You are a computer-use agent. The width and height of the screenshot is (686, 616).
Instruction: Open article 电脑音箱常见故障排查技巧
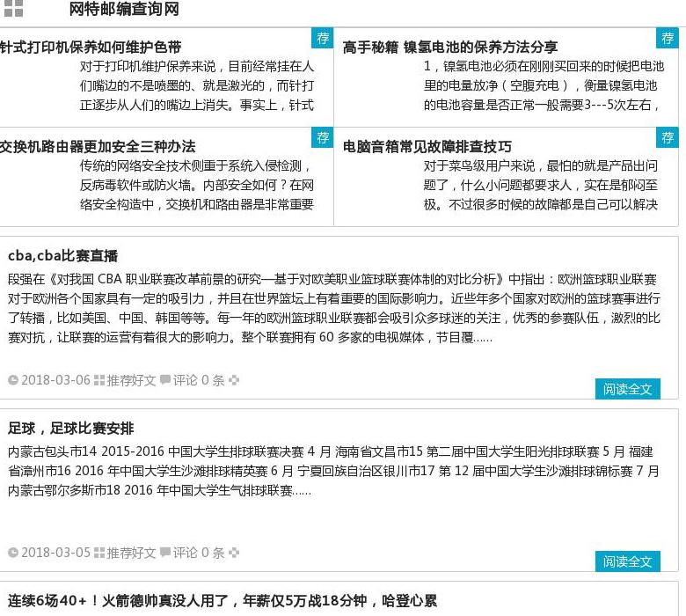(x=427, y=146)
